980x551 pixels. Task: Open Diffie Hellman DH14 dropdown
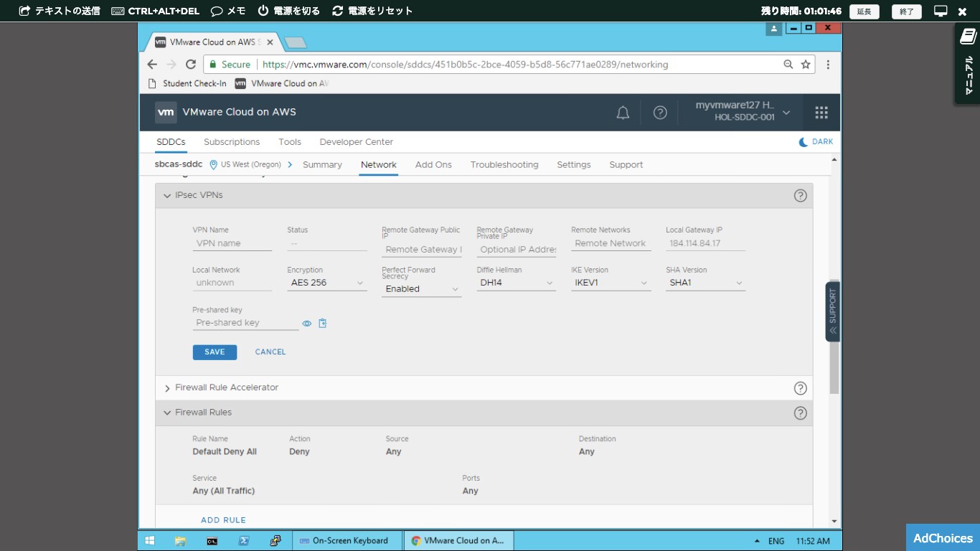[517, 283]
